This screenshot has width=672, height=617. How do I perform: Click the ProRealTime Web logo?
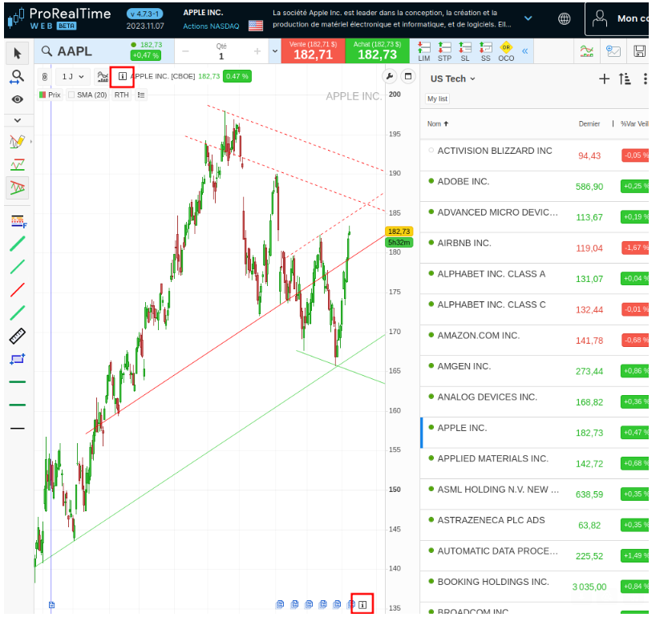tap(59, 19)
